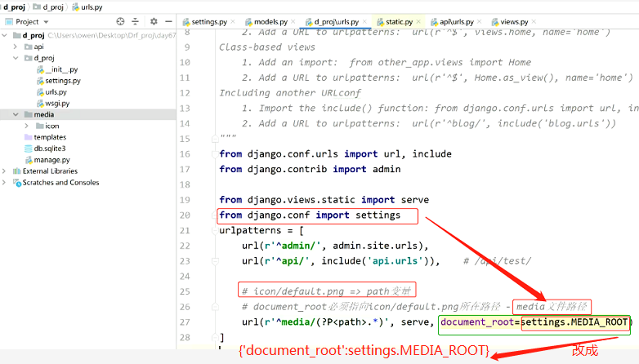Click line number 20 in gutter
Viewport: 639px width, 364px height.
click(x=185, y=215)
